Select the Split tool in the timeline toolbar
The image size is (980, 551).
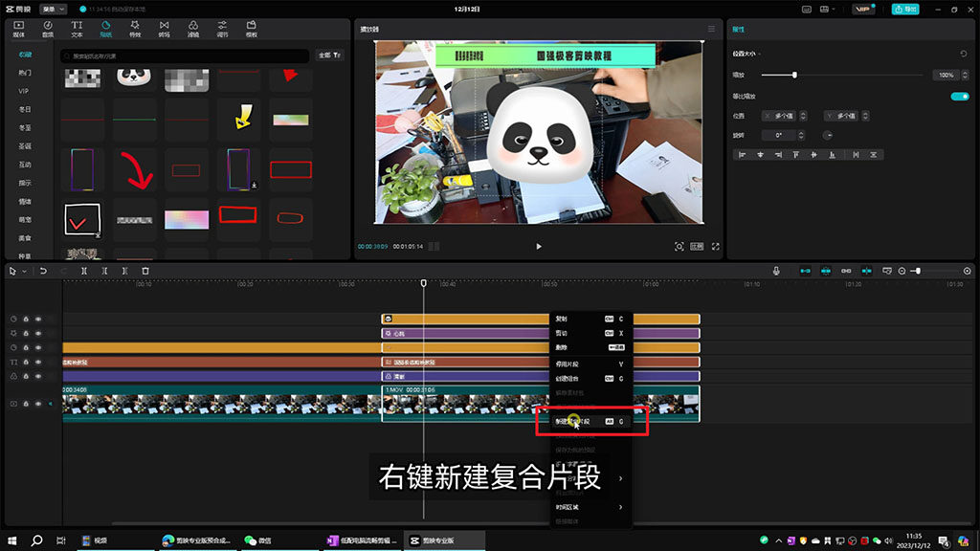coord(83,272)
